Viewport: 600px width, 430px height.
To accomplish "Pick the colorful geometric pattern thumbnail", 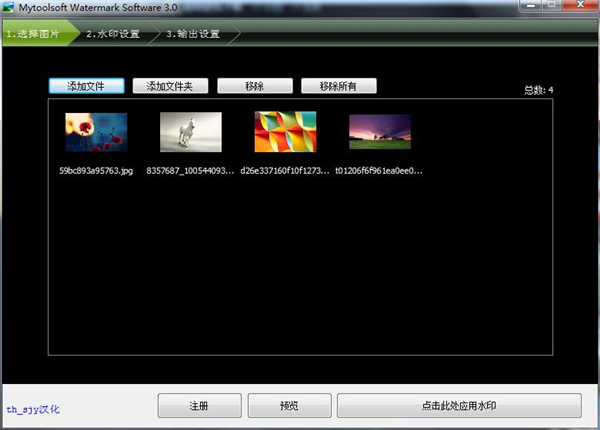I will [x=285, y=132].
